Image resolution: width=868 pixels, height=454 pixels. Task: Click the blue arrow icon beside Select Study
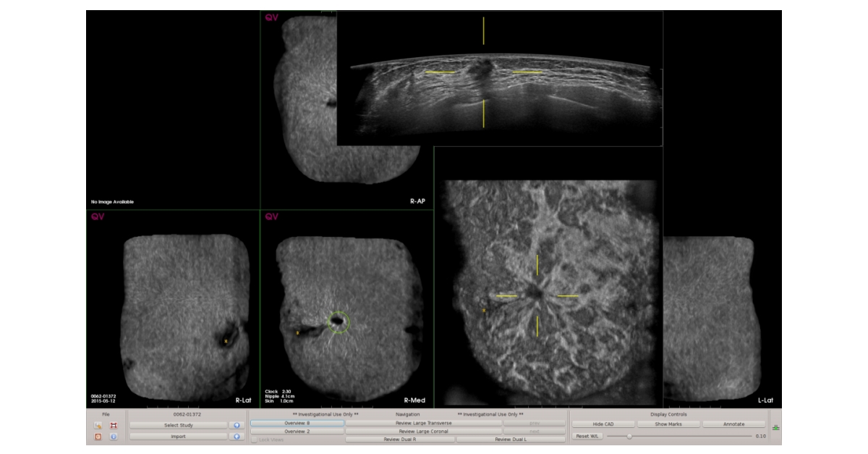click(x=237, y=424)
